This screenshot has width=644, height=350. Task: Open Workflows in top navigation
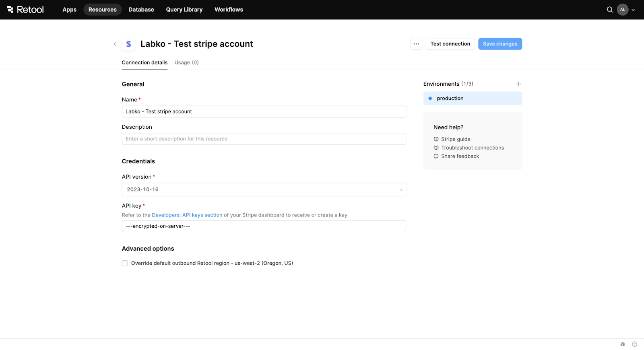point(229,10)
